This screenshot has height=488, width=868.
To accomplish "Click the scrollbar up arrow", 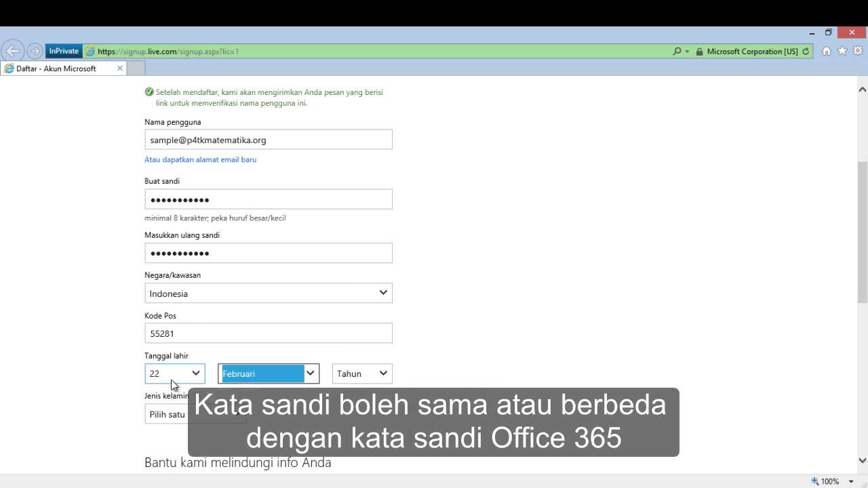I will coord(863,89).
